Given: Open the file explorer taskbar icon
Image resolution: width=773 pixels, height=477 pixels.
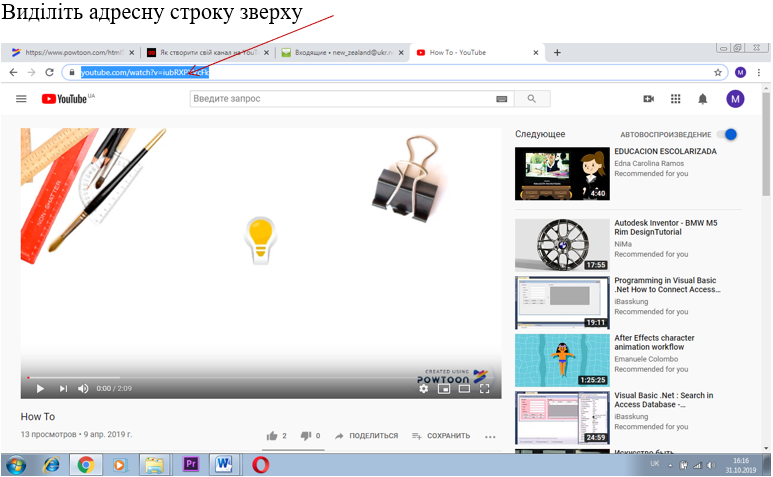Looking at the screenshot, I should (154, 465).
